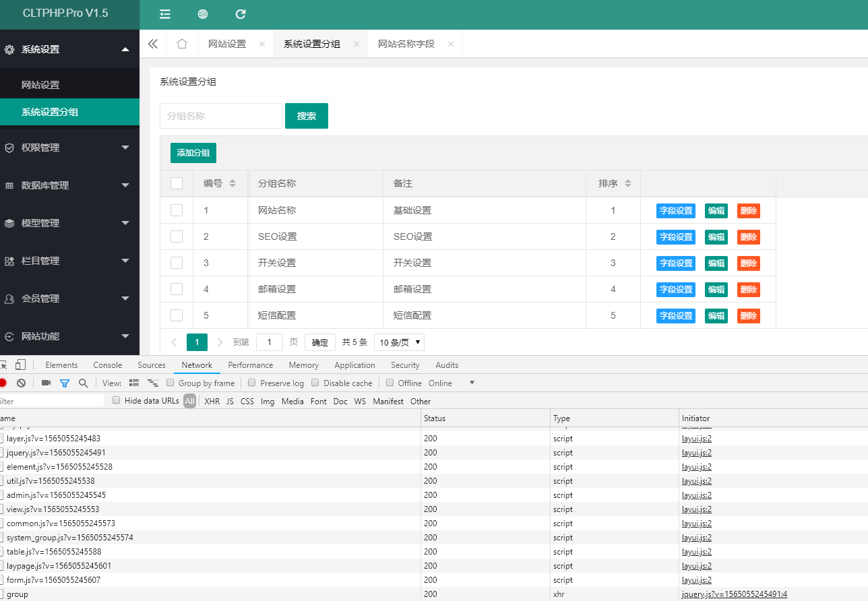Enable the Preserve log checkbox
The height and width of the screenshot is (601, 868).
click(x=252, y=383)
